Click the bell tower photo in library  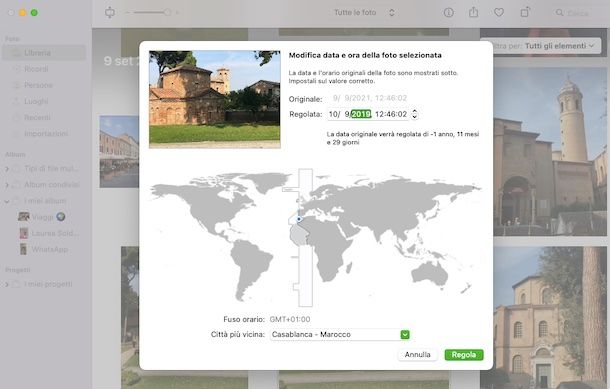[550, 152]
